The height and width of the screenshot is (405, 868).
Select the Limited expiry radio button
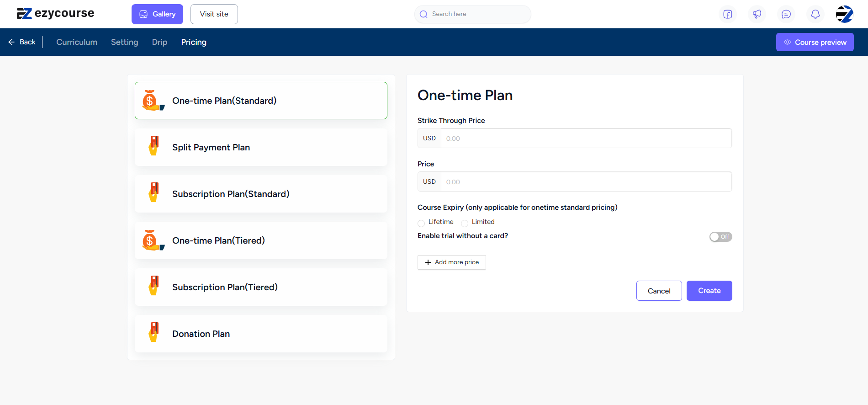(x=465, y=223)
